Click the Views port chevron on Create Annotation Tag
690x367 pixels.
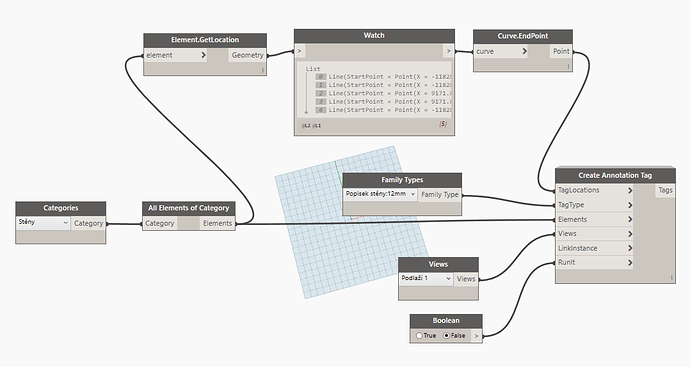[630, 234]
